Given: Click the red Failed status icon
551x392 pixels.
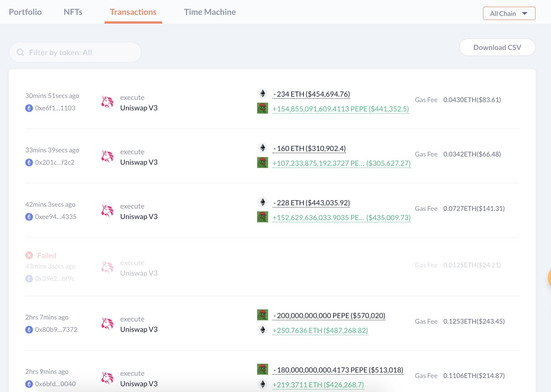Looking at the screenshot, I should (29, 256).
